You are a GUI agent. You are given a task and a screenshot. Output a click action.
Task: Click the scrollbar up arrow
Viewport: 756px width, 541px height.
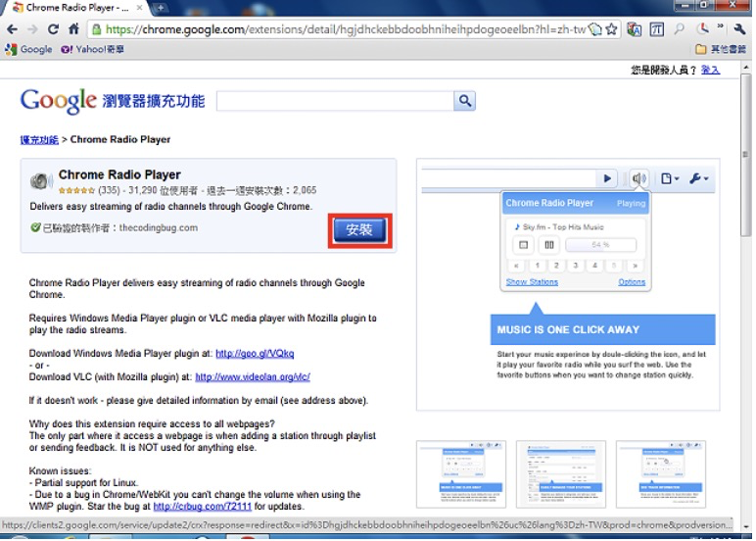tap(745, 69)
